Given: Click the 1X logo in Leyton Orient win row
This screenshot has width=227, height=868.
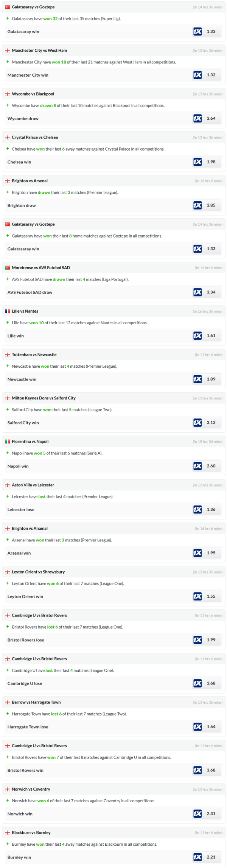Looking at the screenshot, I should tap(197, 597).
